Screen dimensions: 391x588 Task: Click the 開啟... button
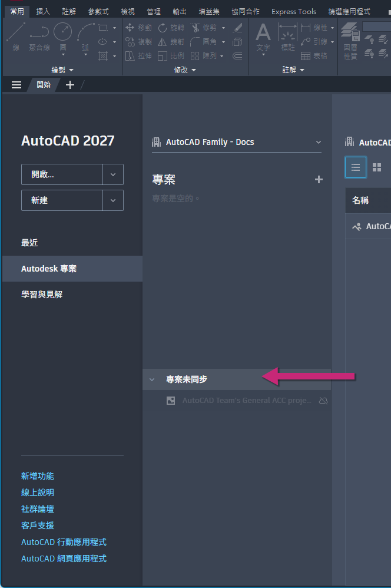coord(62,174)
